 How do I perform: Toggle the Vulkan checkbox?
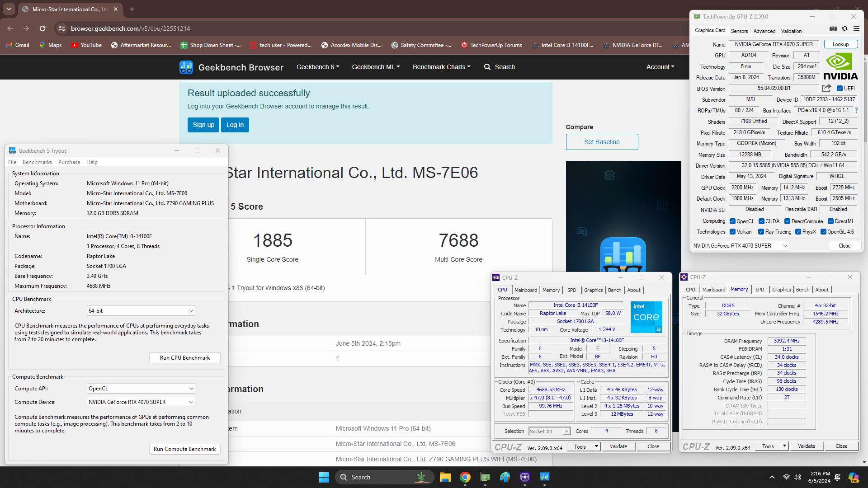733,232
